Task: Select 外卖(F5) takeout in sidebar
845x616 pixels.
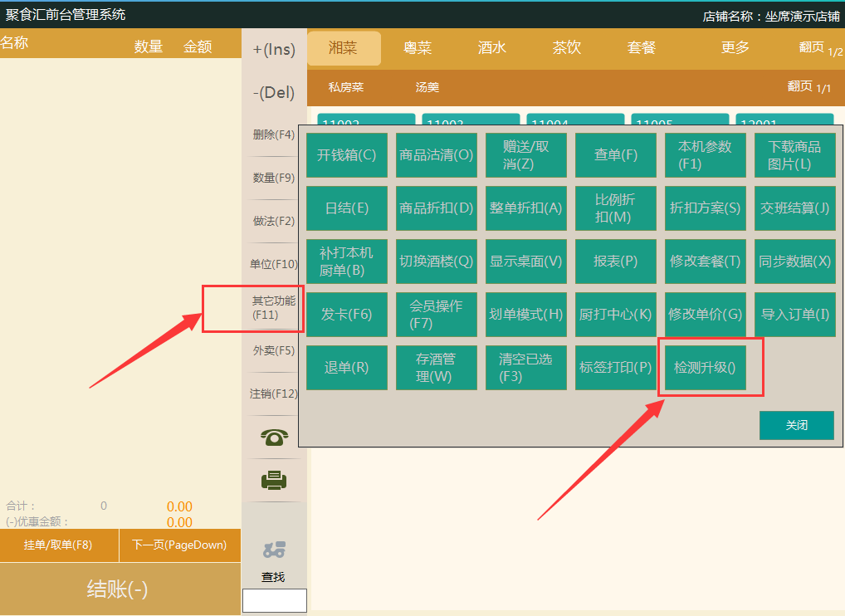Action: tap(274, 351)
